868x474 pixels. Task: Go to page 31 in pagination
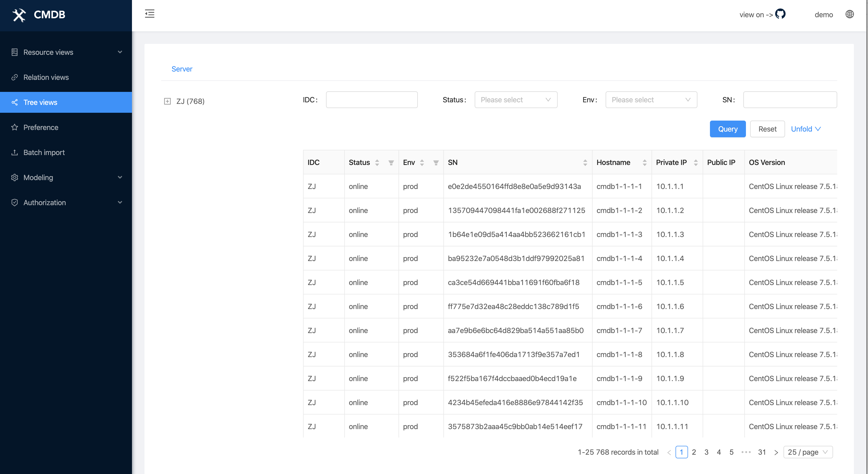pyautogui.click(x=762, y=452)
